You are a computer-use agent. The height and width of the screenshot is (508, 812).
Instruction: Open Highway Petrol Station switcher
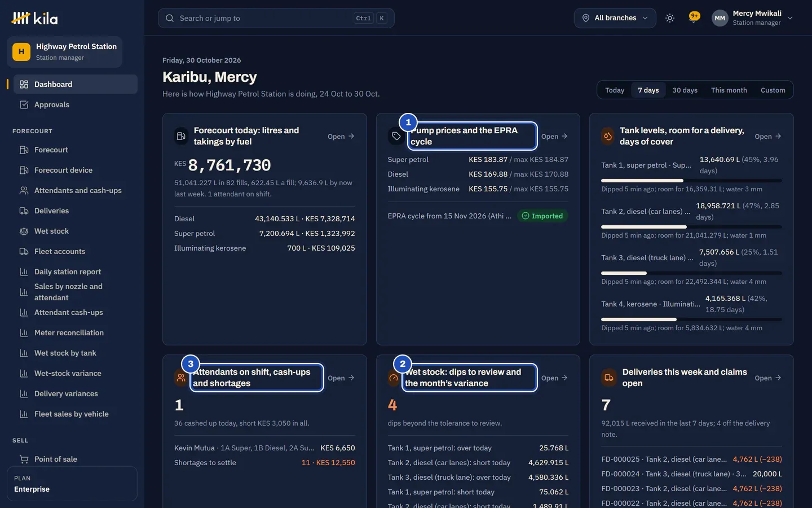(x=65, y=52)
